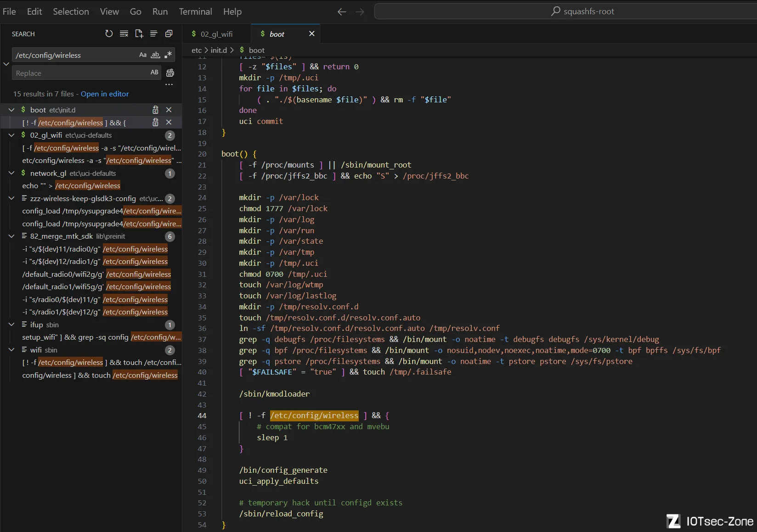Replace the '[ ! -f /etc/config/wireless ] && {' match
This screenshot has width=757, height=532.
[x=155, y=122]
